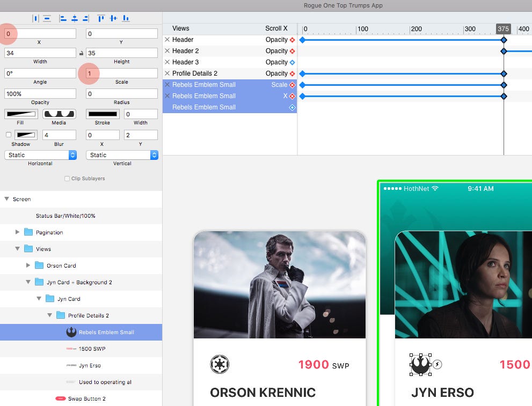The image size is (532, 406).
Task: Click the Views column header
Action: coord(181,28)
